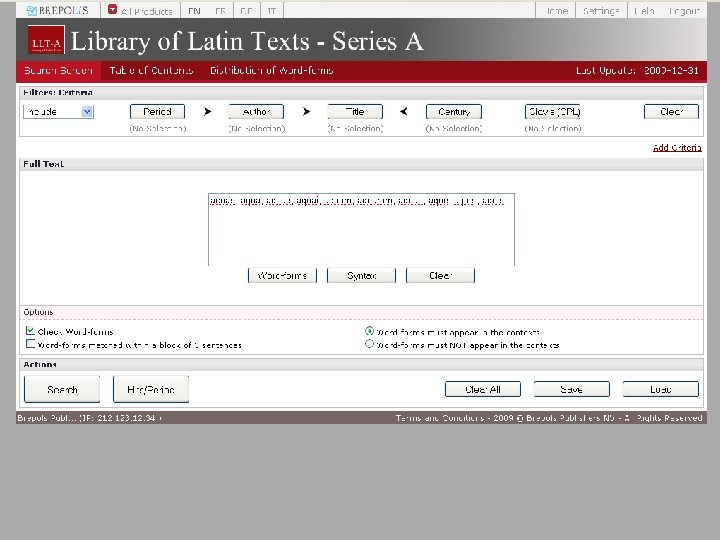Click the Last Update date text

pos(637,70)
